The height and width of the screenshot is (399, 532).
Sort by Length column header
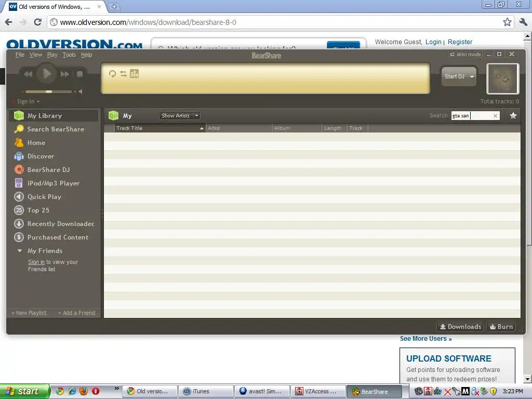tap(334, 128)
